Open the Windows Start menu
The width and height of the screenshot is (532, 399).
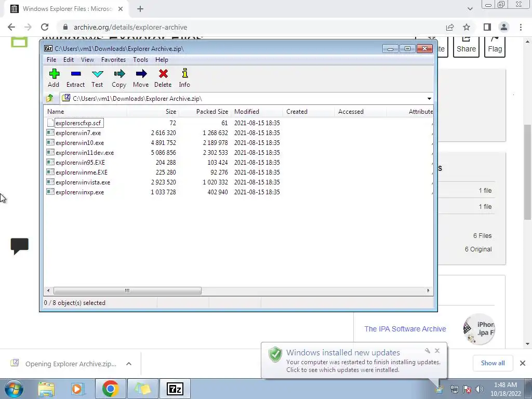point(14,389)
